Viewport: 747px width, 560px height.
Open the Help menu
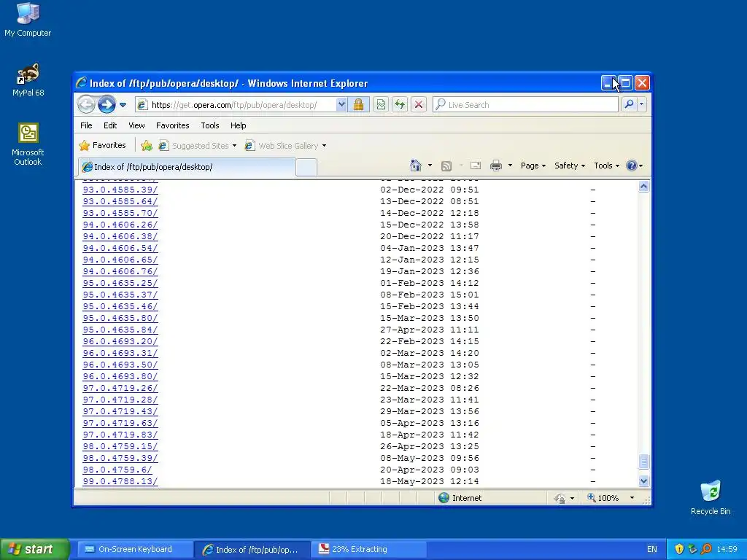pos(239,125)
